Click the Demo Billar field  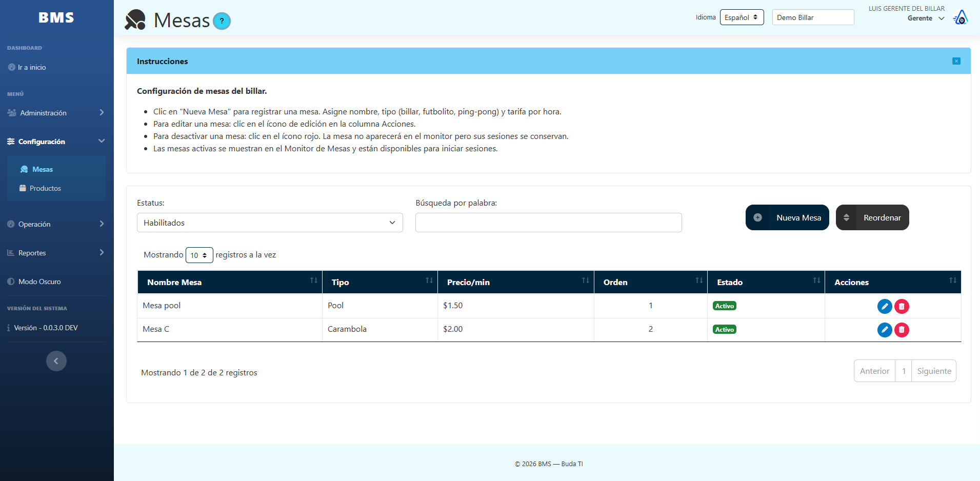pyautogui.click(x=813, y=17)
